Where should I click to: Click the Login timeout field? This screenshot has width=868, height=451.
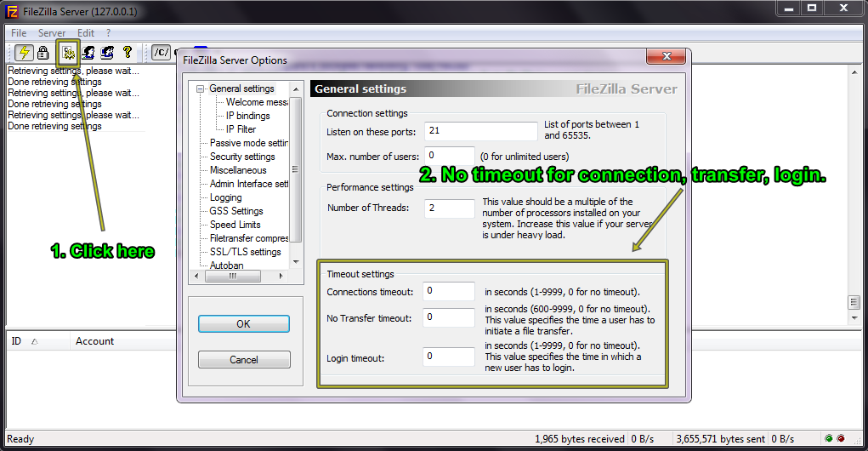pyautogui.click(x=448, y=357)
